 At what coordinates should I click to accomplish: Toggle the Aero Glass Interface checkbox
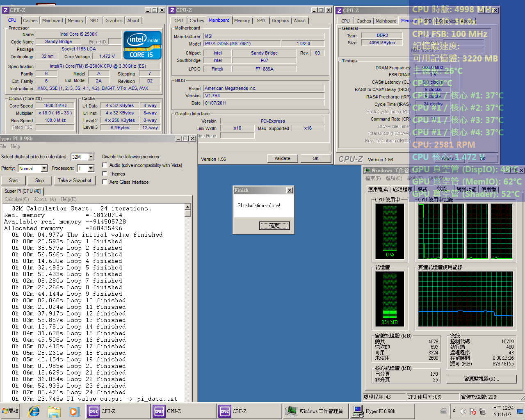[105, 182]
